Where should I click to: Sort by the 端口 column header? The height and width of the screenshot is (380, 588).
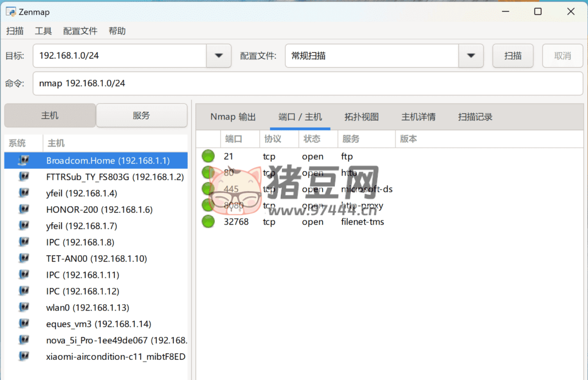coord(240,139)
